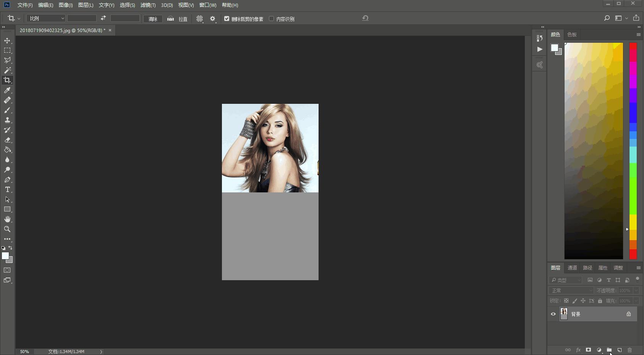
Task: Enable the 内容识别 checkbox
Action: tap(272, 19)
